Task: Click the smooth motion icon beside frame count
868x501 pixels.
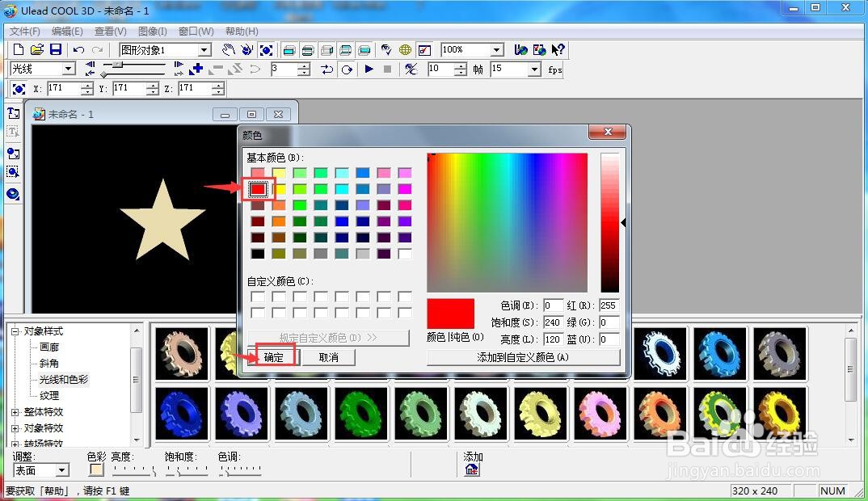Action: coord(411,69)
